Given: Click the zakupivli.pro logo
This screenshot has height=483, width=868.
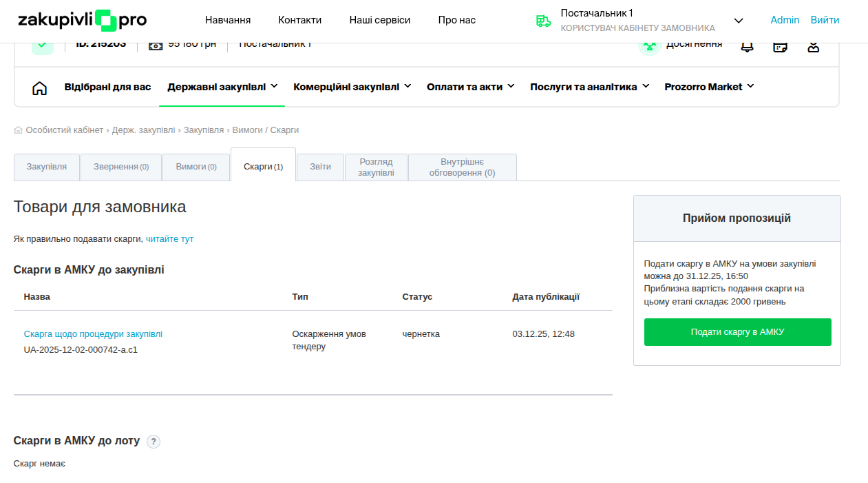Looking at the screenshot, I should 82,21.
